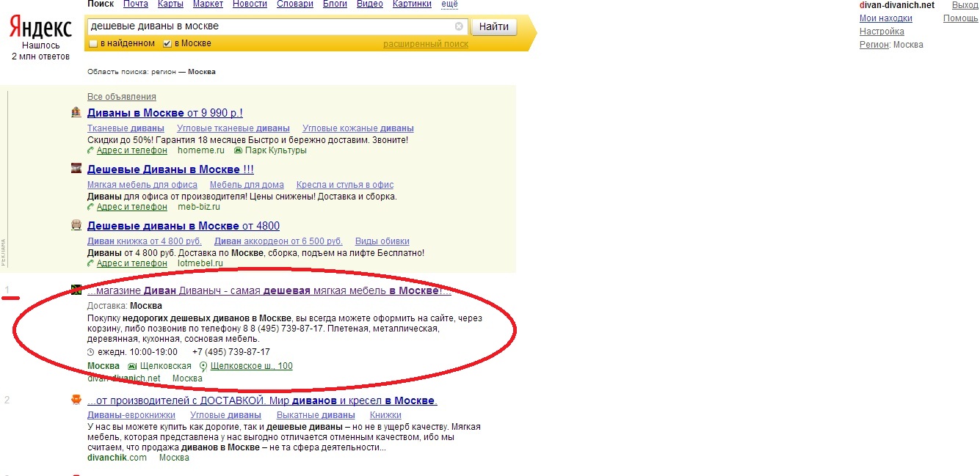This screenshot has height=476, width=980.
Task: Open the Картинки tab
Action: pyautogui.click(x=412, y=4)
